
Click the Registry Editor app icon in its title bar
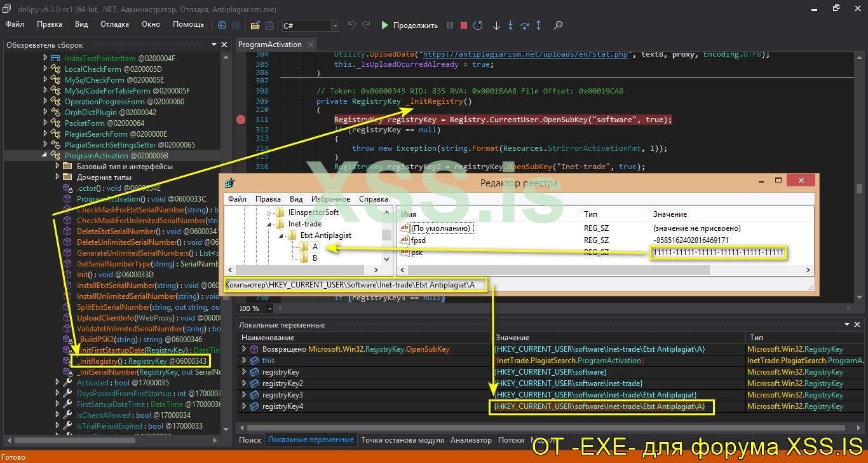coord(229,183)
